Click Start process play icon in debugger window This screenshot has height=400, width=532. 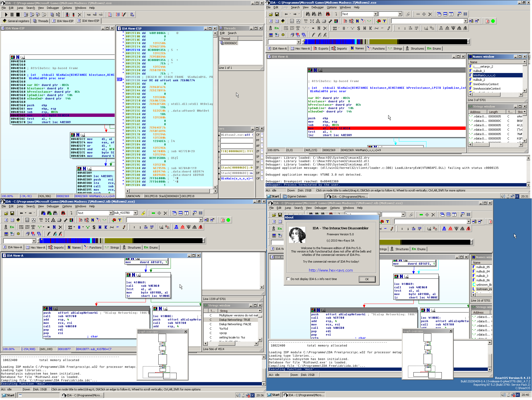coord(6,15)
